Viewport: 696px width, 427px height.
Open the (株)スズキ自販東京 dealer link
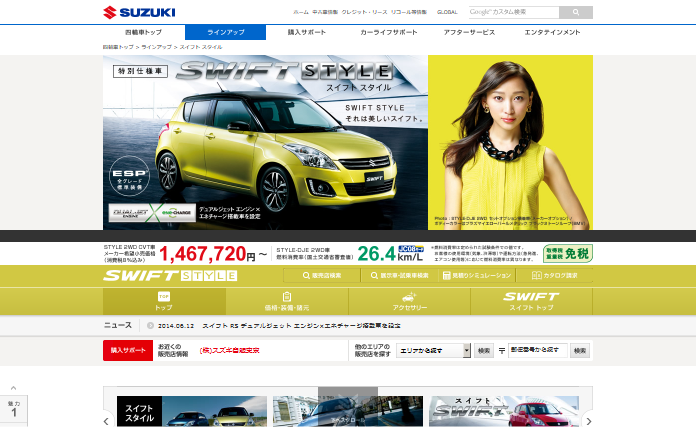click(x=229, y=350)
